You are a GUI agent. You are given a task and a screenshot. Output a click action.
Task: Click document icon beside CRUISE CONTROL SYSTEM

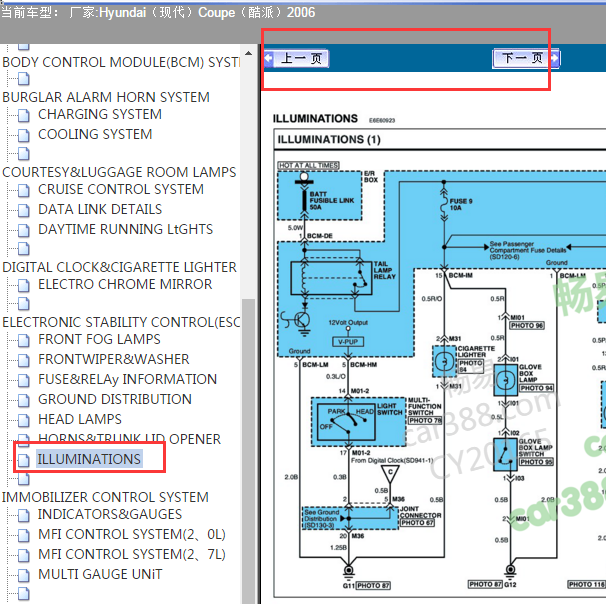[x=24, y=190]
